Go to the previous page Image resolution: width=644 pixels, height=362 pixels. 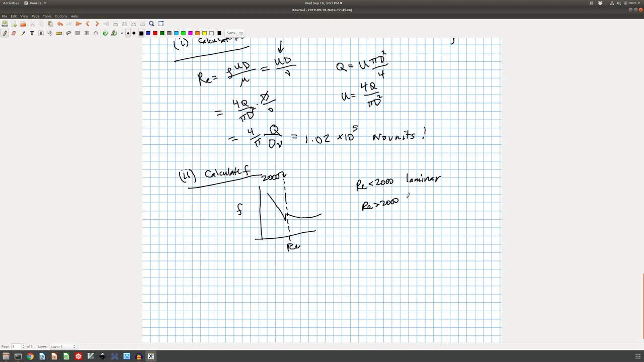click(88, 24)
